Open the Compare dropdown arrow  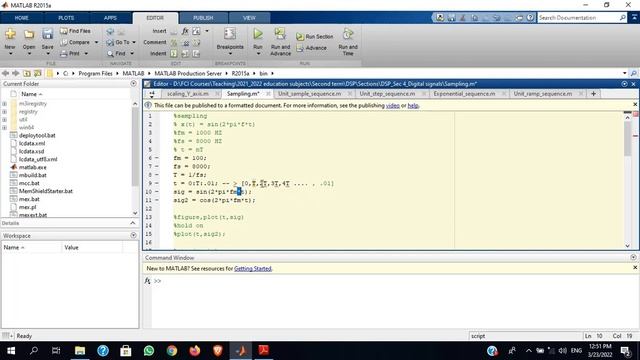96,42
